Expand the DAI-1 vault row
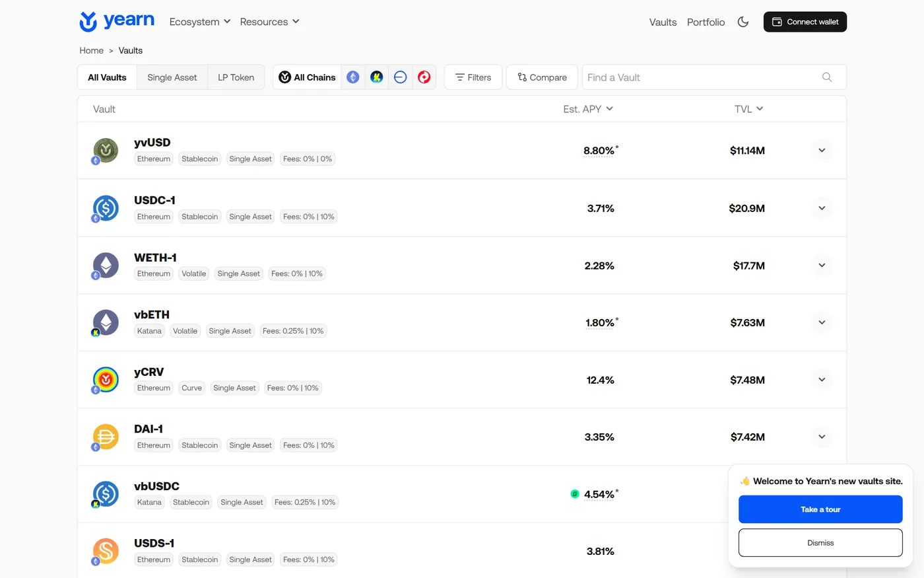 (x=822, y=437)
